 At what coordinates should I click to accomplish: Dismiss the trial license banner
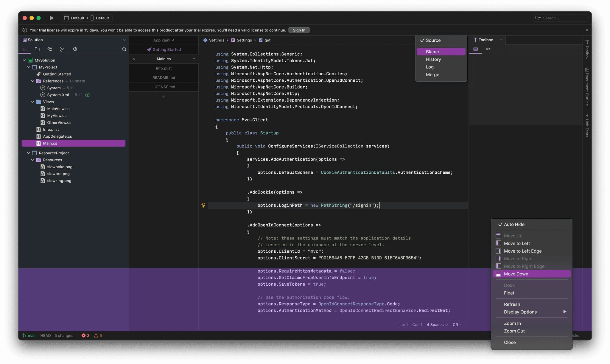tap(587, 30)
